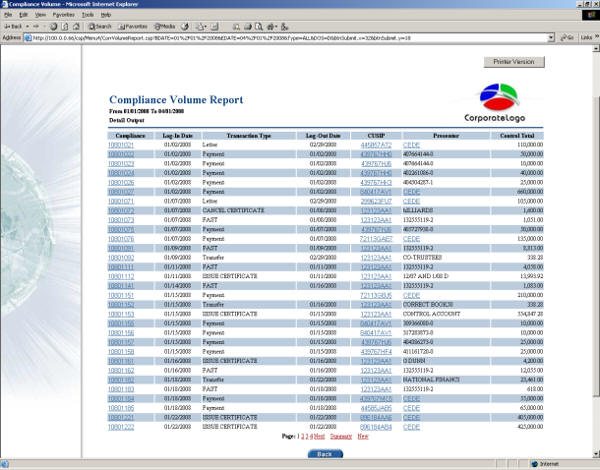The image size is (600, 470).
Task: Click the browser Back toolbar button
Action: tap(13, 26)
